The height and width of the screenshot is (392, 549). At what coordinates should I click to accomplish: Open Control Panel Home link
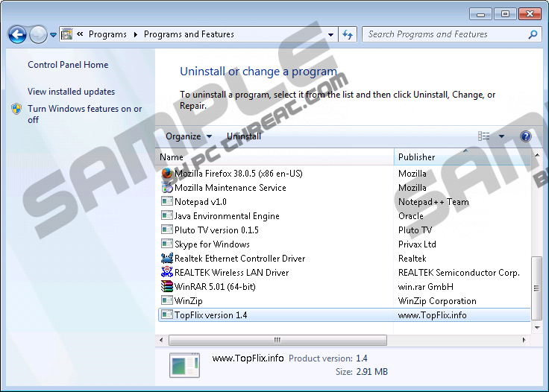(68, 65)
